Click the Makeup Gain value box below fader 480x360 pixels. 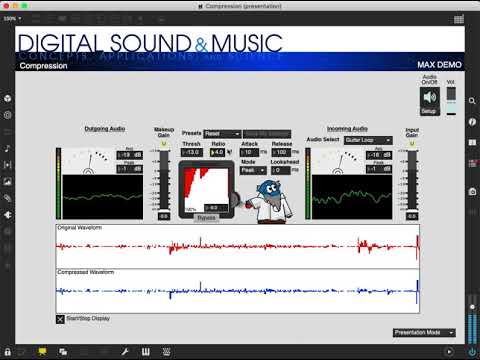(164, 216)
